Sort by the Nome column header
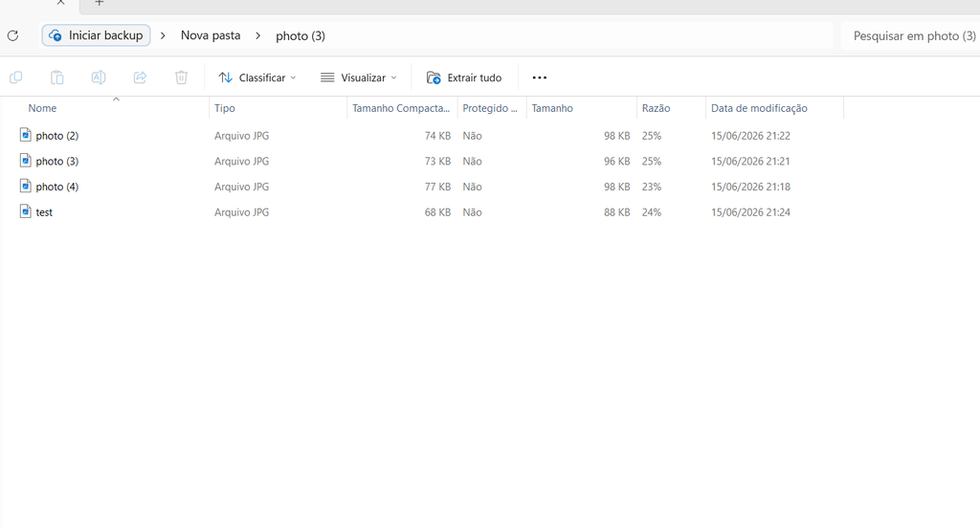 click(x=42, y=108)
